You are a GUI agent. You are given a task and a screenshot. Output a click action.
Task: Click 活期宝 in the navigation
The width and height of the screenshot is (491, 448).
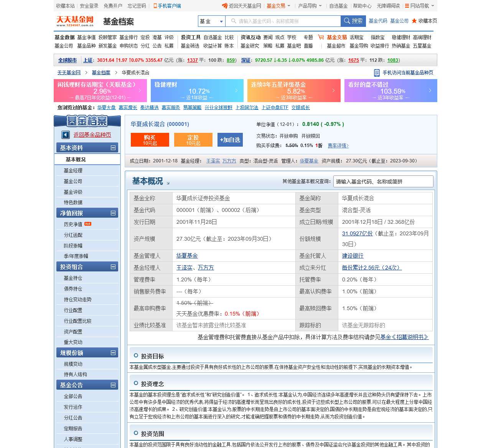click(356, 37)
